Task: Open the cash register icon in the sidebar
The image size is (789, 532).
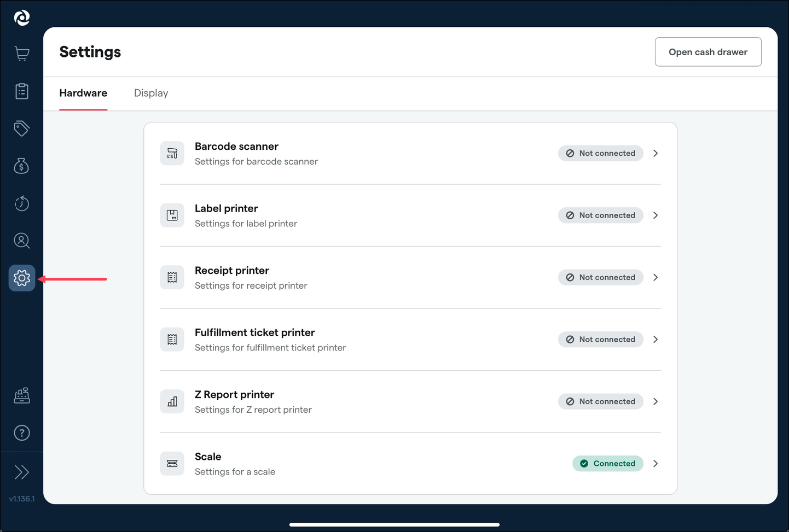Action: coord(22,395)
